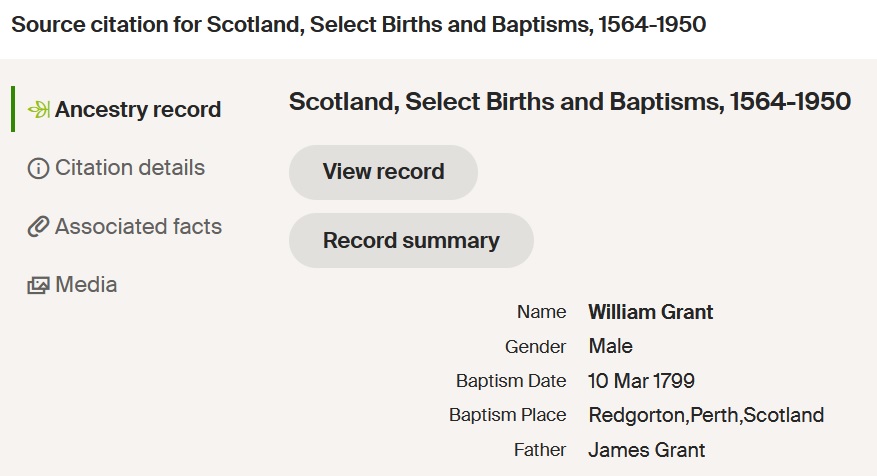Click the Father field label

coord(540,450)
